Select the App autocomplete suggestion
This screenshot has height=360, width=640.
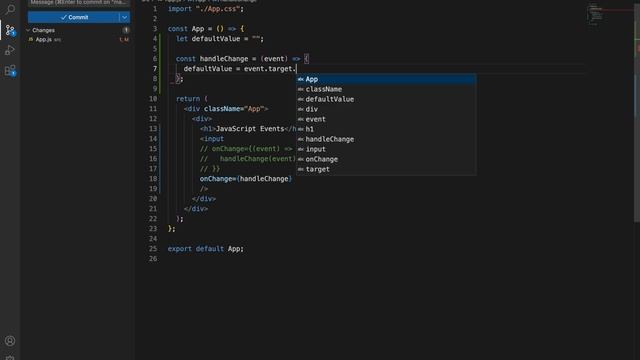386,79
